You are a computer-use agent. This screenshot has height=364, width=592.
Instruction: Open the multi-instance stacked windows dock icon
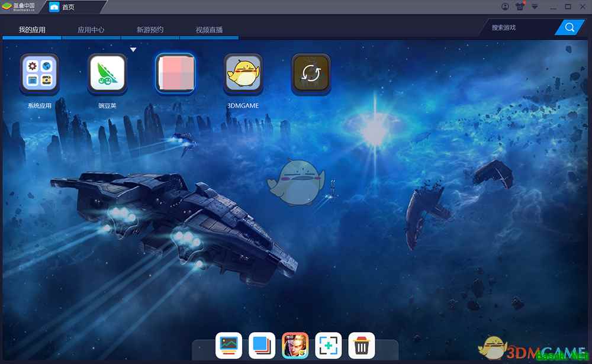coord(262,346)
